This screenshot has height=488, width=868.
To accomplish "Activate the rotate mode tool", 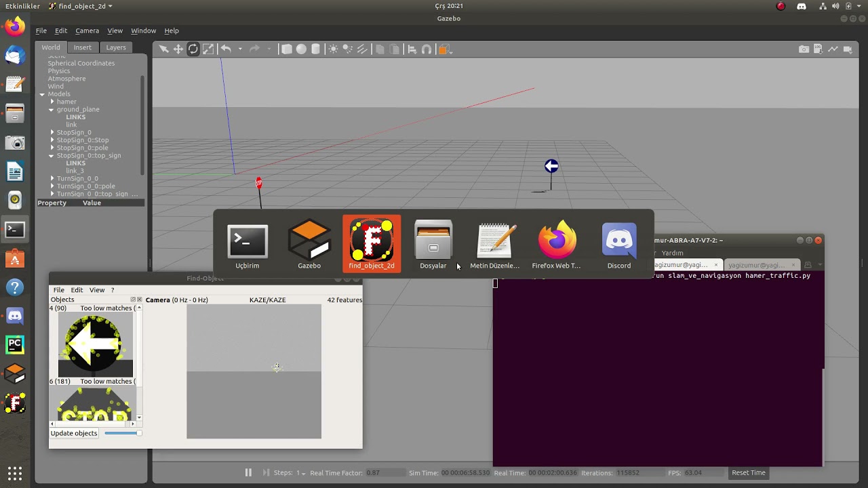I will [193, 49].
